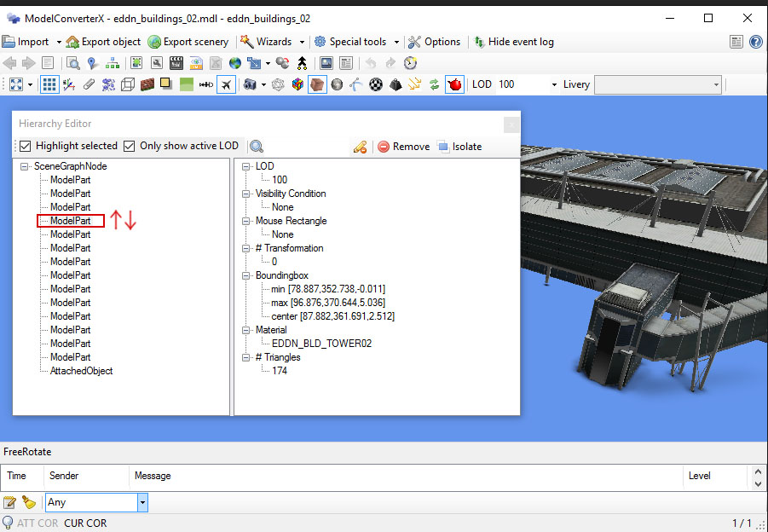This screenshot has width=768, height=532.
Task: Uncheck Only show active LOD
Action: 130,146
